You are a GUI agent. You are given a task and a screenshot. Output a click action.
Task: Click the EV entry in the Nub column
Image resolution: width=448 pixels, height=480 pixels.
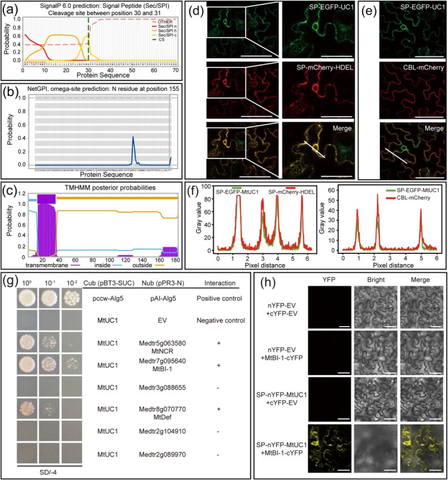point(162,320)
